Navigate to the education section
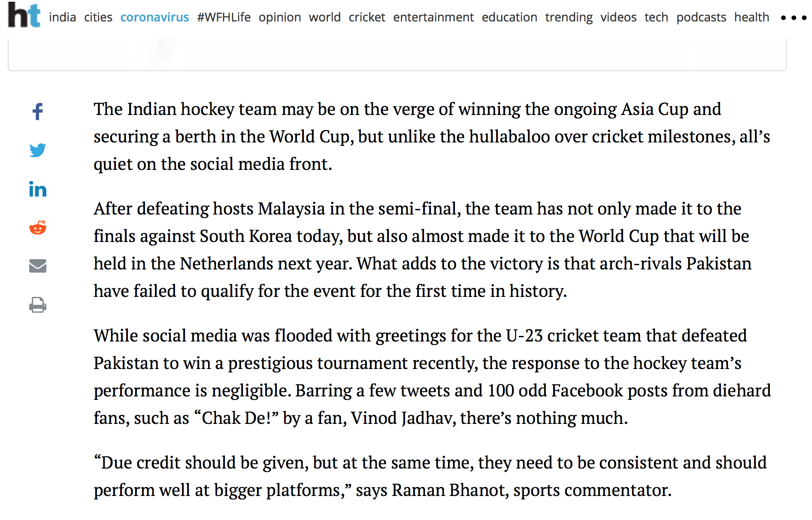Viewport: 812px width, 520px height. (509, 17)
